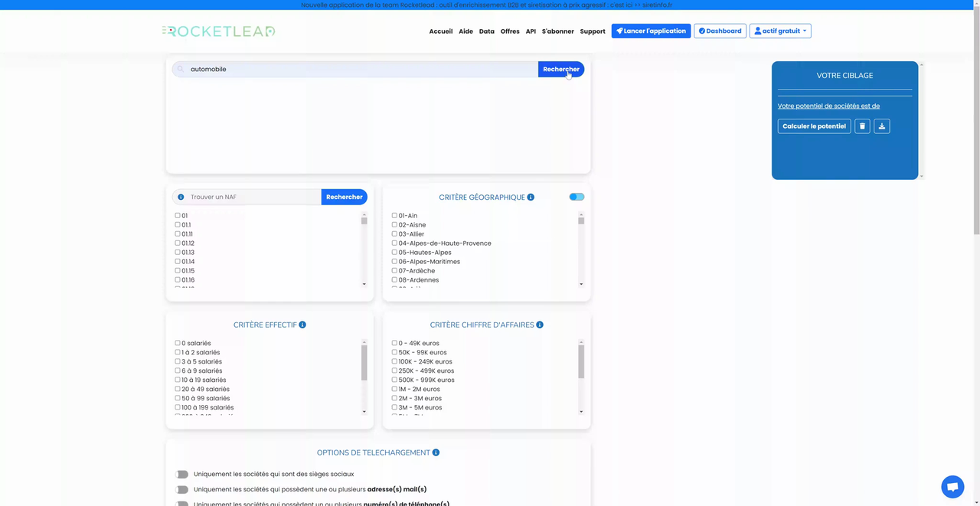Open the Support menu item

pyautogui.click(x=593, y=31)
